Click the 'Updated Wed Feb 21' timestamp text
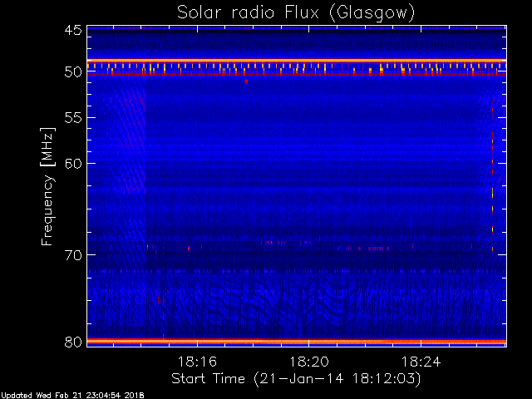 pos(72,396)
